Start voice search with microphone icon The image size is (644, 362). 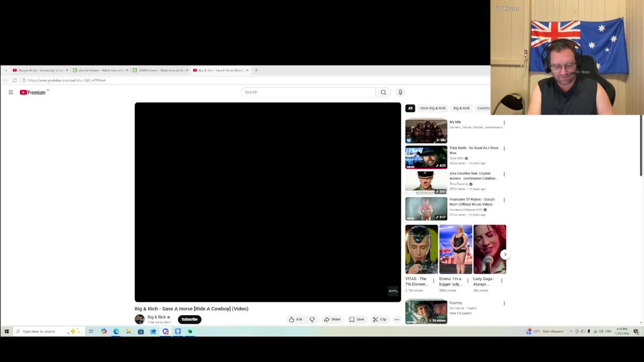click(x=400, y=92)
